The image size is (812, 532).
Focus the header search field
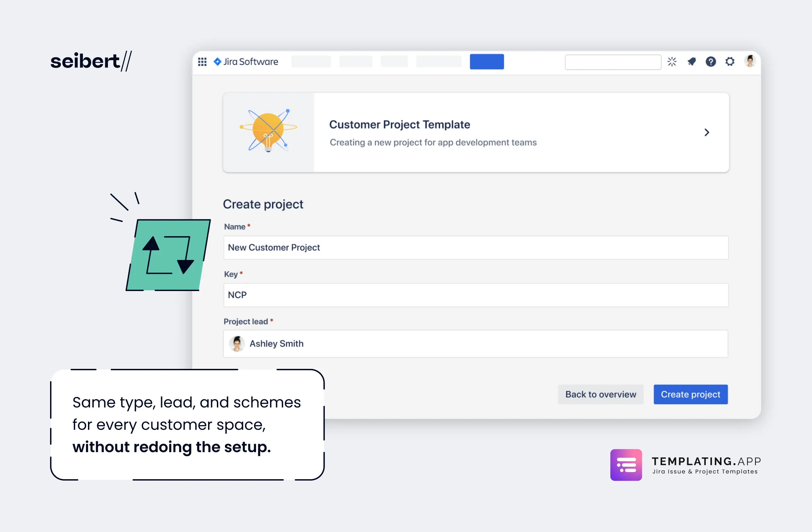(613, 62)
